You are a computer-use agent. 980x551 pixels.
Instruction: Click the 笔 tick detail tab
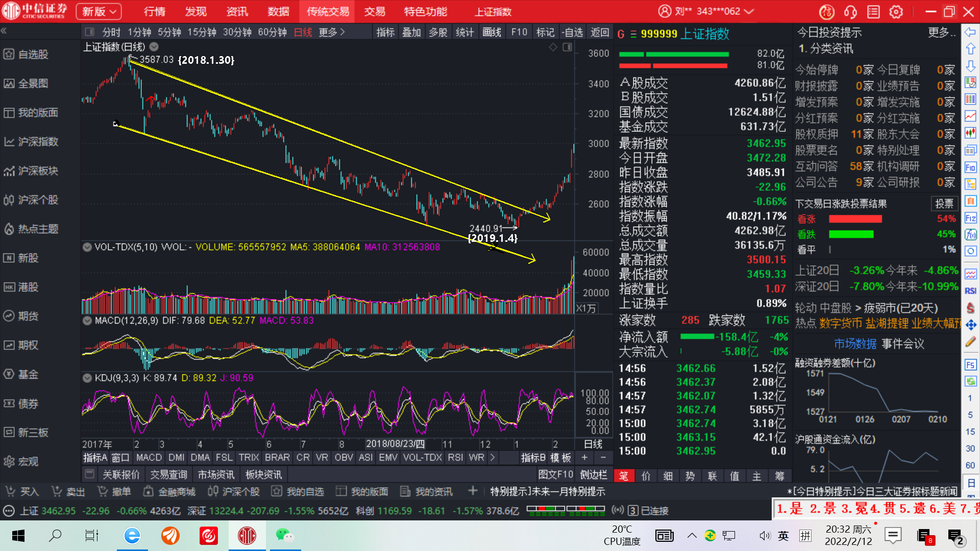tap(624, 476)
